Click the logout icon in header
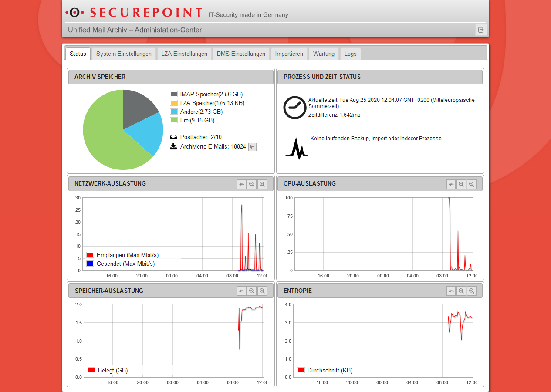The height and width of the screenshot is (392, 551). point(481,30)
